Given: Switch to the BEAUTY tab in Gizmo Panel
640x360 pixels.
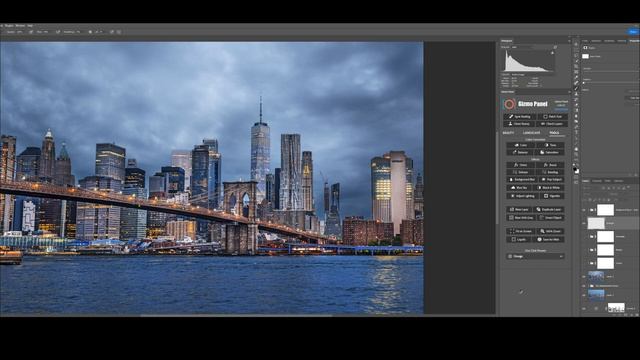Looking at the screenshot, I should click(508, 133).
